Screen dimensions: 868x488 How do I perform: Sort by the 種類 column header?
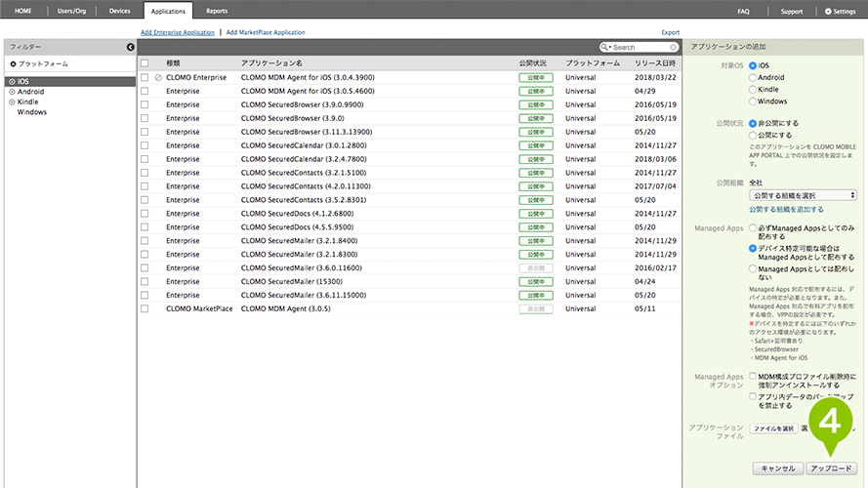pos(173,63)
